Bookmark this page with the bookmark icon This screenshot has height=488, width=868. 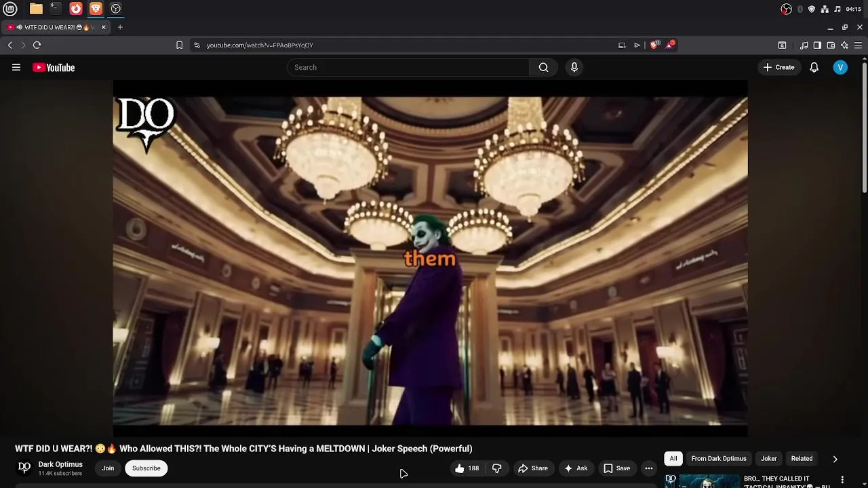179,45
